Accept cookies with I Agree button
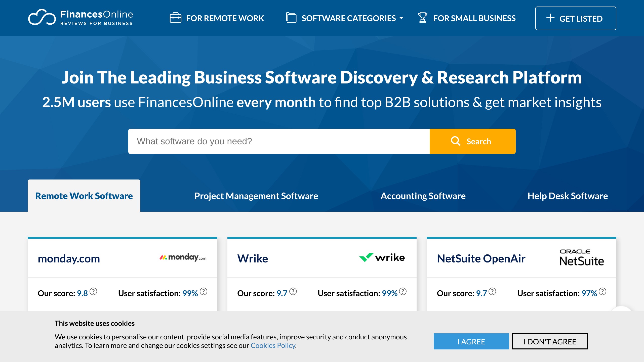This screenshot has height=362, width=644. 471,341
